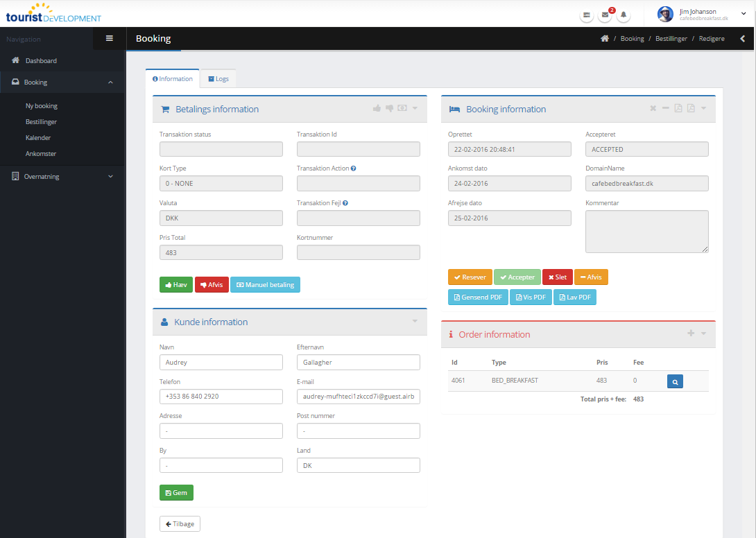The width and height of the screenshot is (756, 538).
Task: Click the money icon in Betalings information header
Action: tap(402, 109)
